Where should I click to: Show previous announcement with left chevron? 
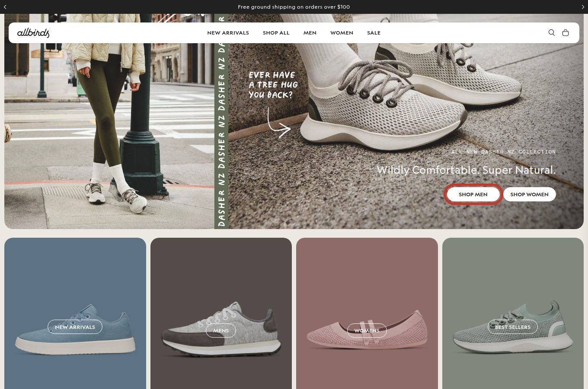pos(5,7)
